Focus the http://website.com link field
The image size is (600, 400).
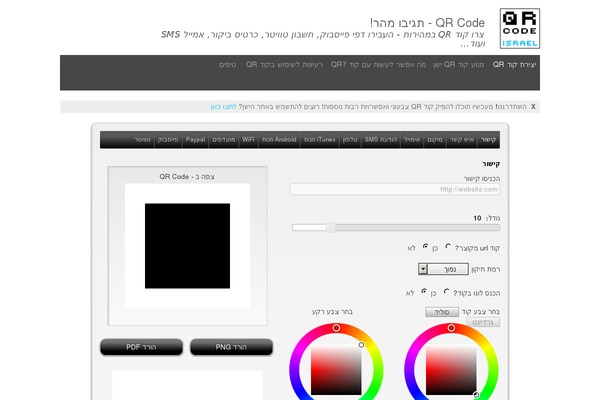click(395, 189)
